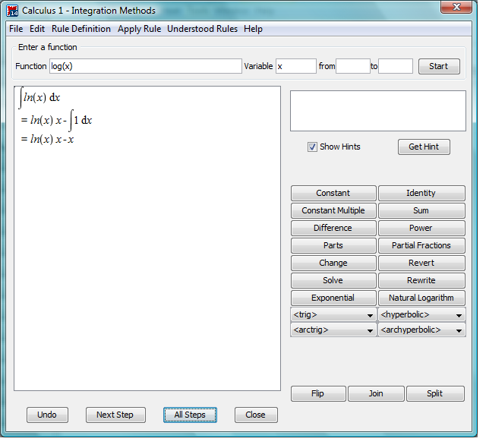
Task: Click the Partial Fractions rule button
Action: tap(421, 245)
